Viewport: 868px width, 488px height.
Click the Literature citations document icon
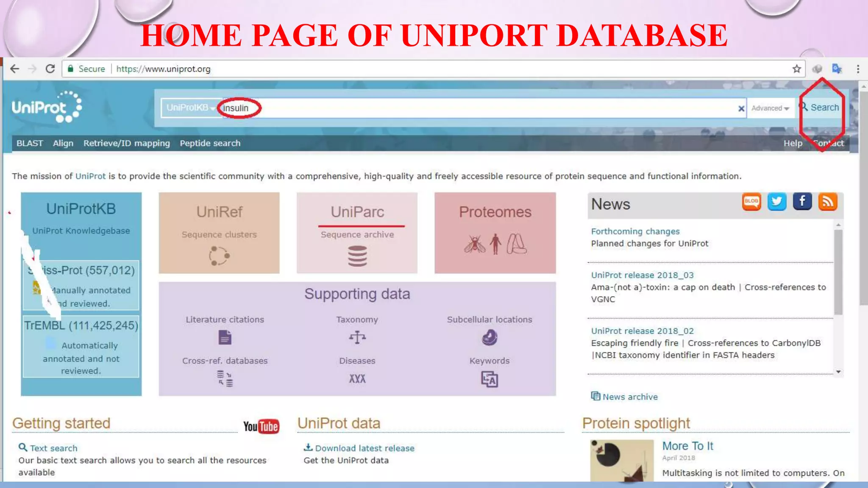click(x=225, y=338)
